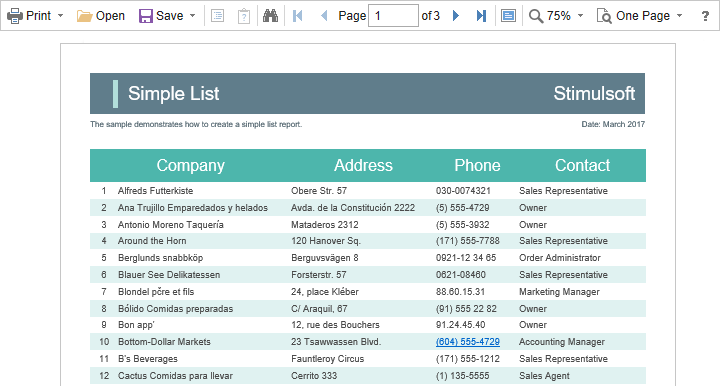Toggle the Parameters clipboard icon
This screenshot has width=720, height=386.
(244, 16)
